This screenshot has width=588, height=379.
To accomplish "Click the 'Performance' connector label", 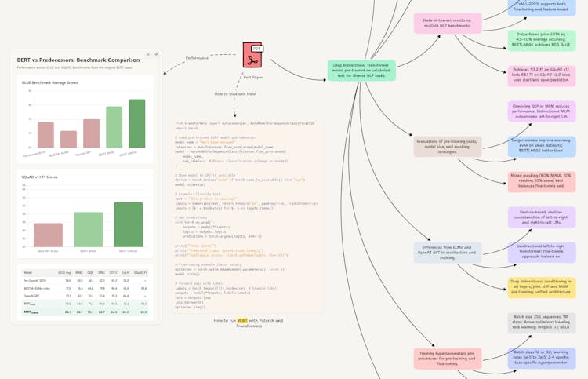I will [x=197, y=57].
